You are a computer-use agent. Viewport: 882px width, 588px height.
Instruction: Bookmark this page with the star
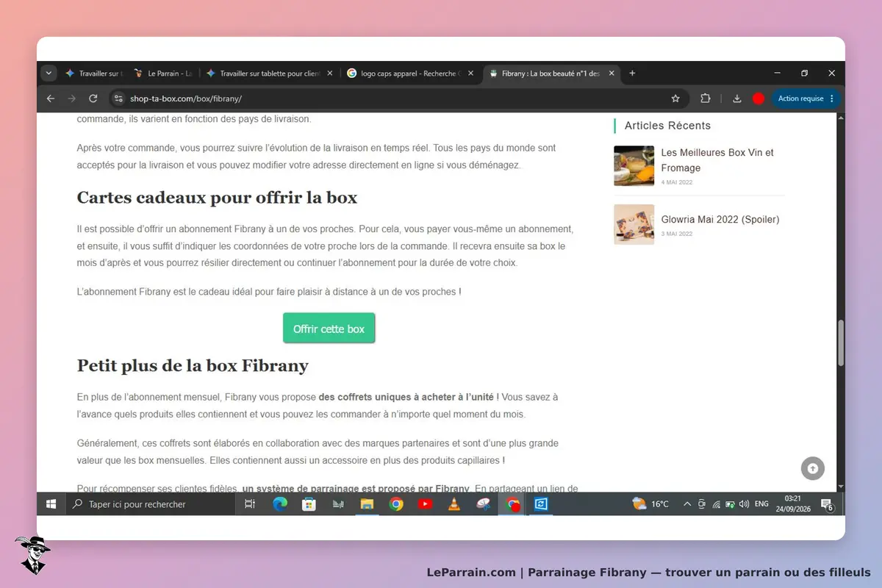675,98
